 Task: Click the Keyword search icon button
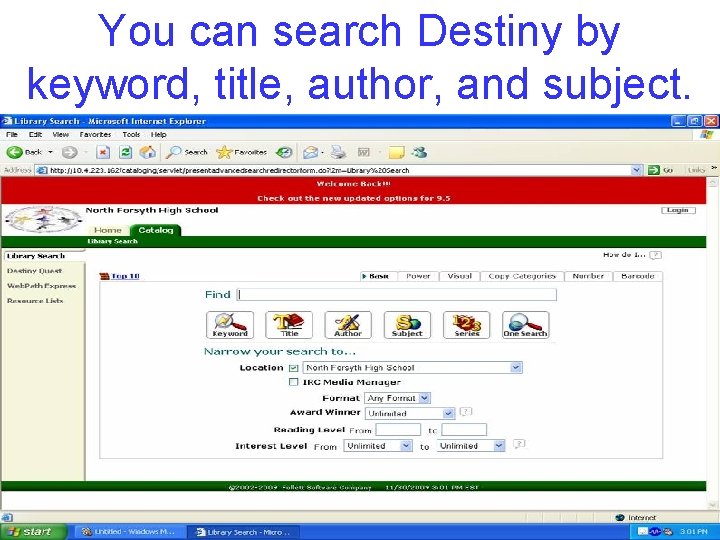(230, 325)
